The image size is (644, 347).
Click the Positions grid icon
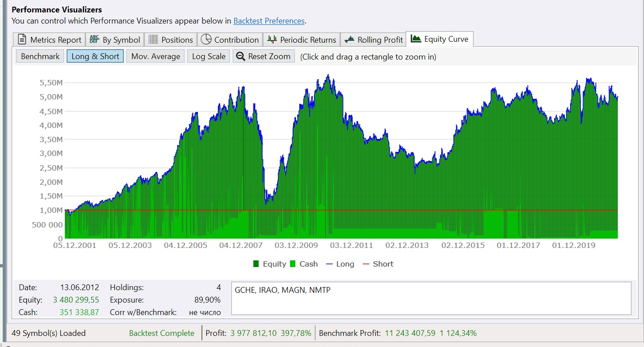153,40
